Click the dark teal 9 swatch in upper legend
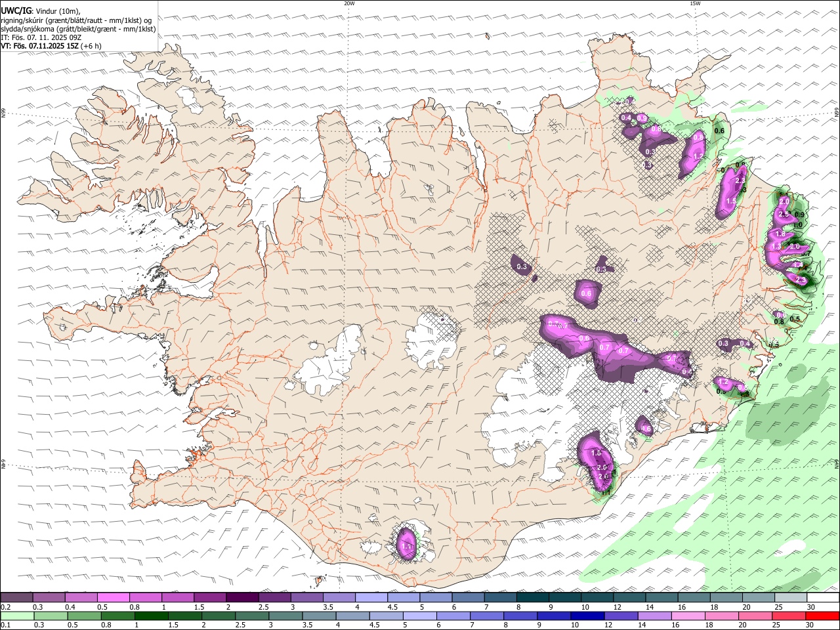840x630 pixels. click(x=564, y=597)
